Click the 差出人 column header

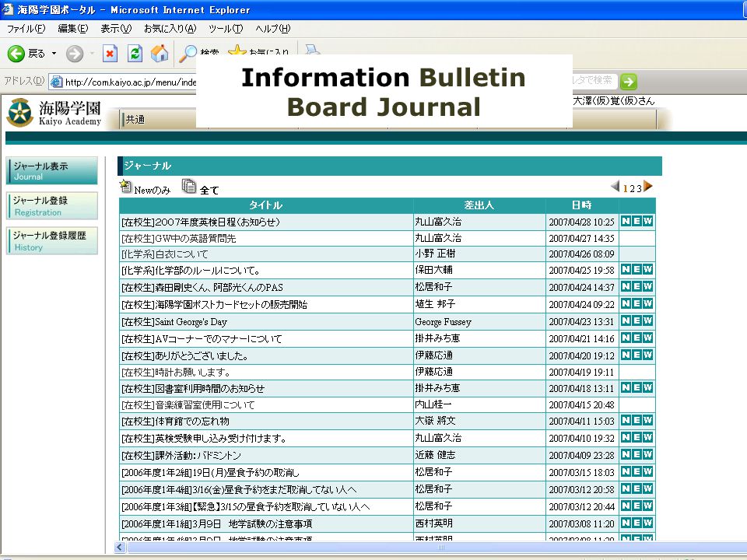(x=479, y=205)
